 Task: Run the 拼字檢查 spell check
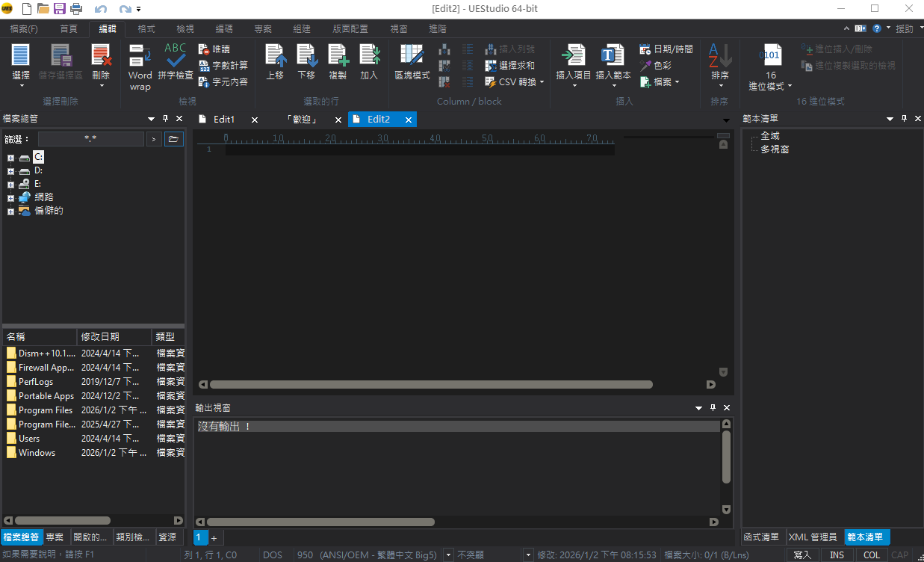tap(176, 57)
